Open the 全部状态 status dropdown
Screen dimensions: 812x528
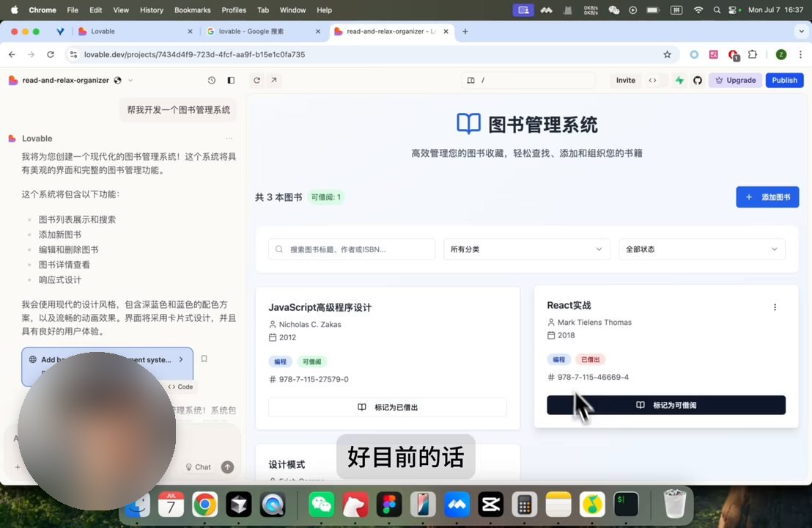click(701, 249)
